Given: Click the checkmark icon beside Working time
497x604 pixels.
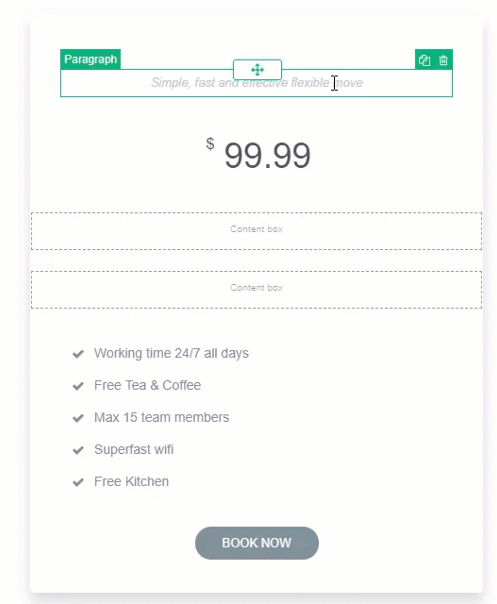Looking at the screenshot, I should click(x=78, y=354).
